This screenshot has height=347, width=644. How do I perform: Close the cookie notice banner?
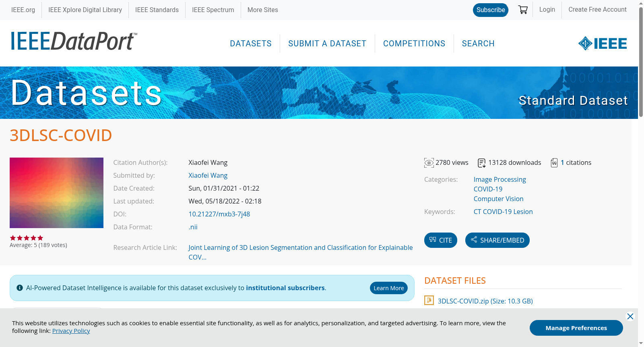pyautogui.click(x=630, y=316)
